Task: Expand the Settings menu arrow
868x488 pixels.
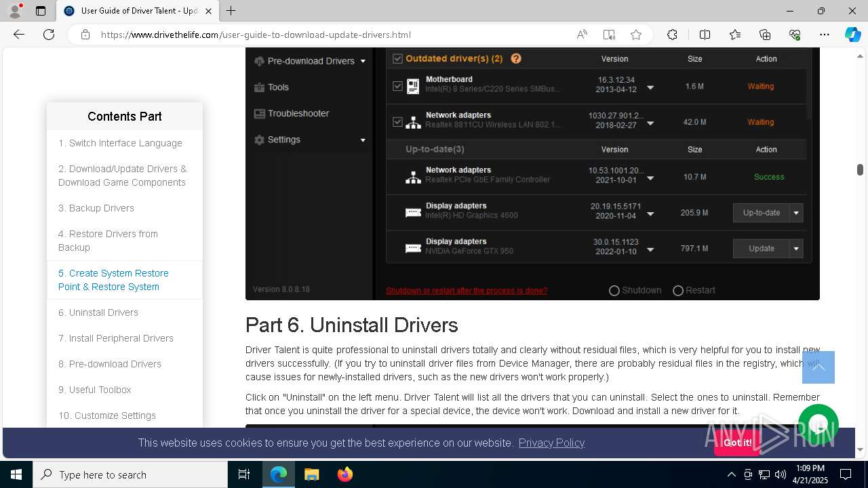Action: (x=363, y=140)
